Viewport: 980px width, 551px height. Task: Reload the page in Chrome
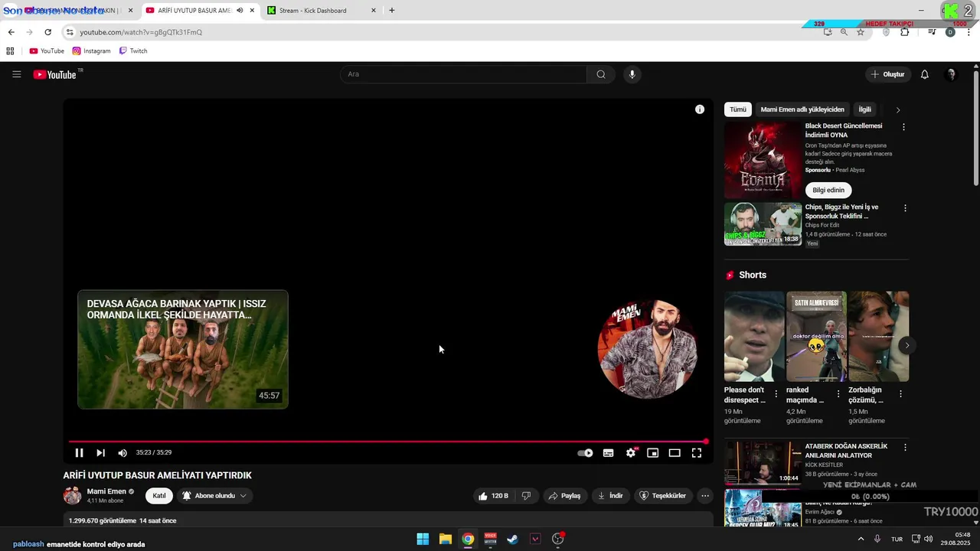[x=47, y=32]
